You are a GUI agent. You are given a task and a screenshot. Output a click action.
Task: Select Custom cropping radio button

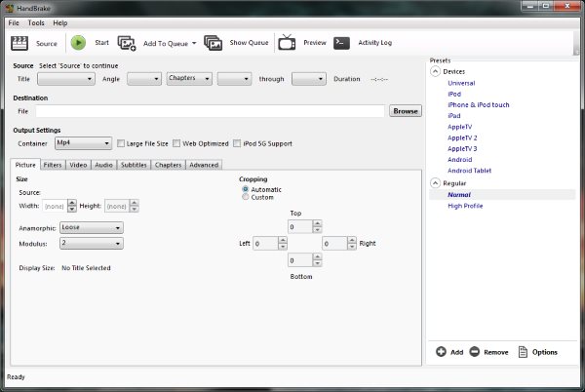tap(245, 197)
